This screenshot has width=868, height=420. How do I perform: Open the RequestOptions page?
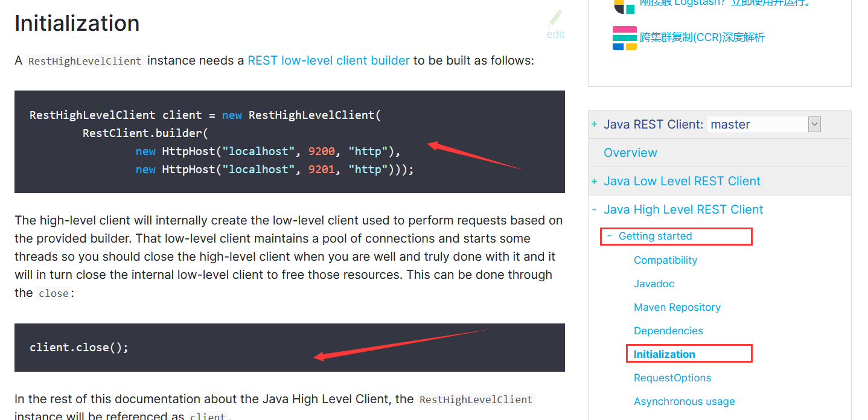(x=672, y=378)
